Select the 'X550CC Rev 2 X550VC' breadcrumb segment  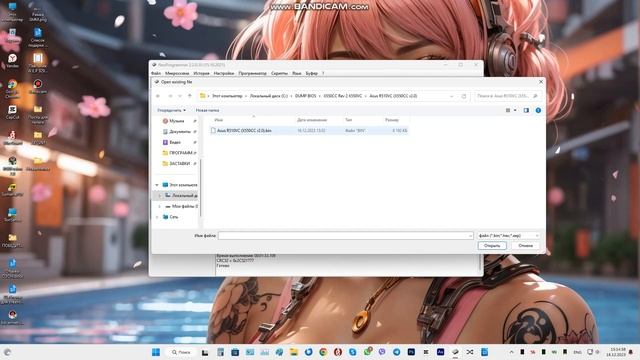tap(342, 96)
